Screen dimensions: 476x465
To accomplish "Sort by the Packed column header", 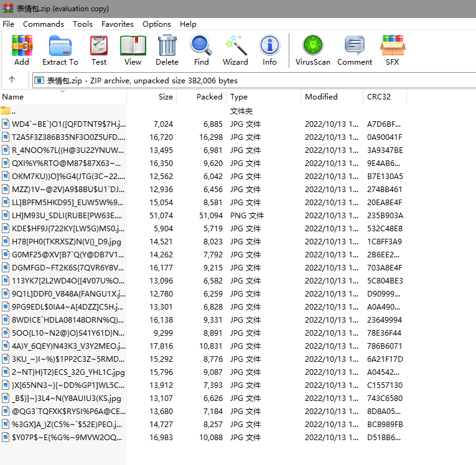I will click(x=201, y=97).
